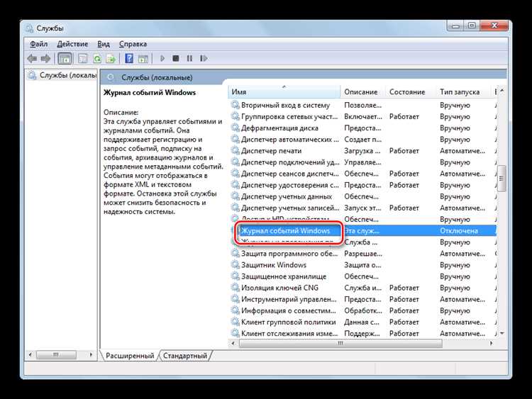Image resolution: width=532 pixels, height=399 pixels.
Task: Click the Отключена startup type cell
Action: pos(459,231)
